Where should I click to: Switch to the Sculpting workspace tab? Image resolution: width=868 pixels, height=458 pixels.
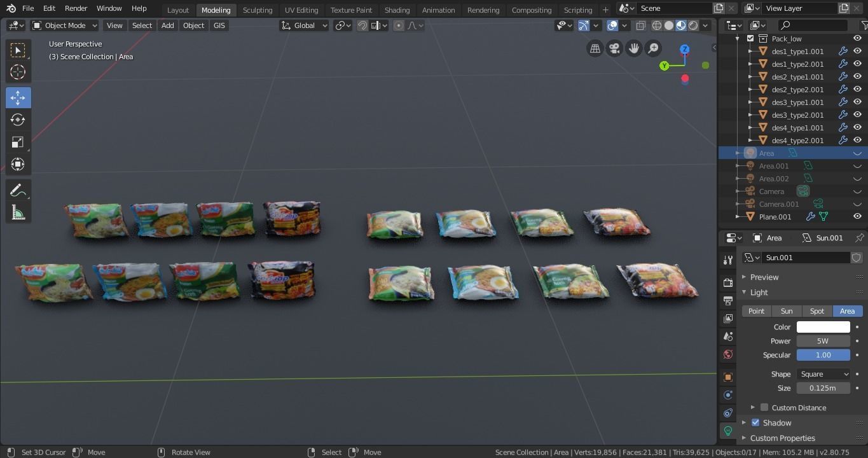click(258, 10)
